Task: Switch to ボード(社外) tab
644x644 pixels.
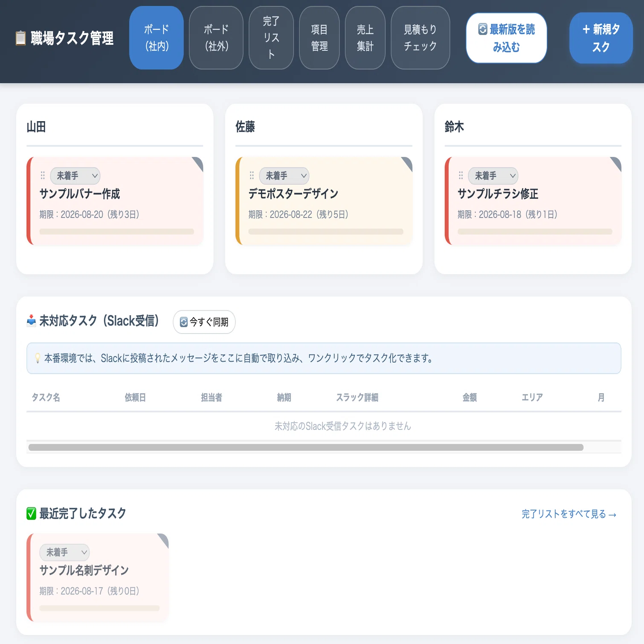Action: 216,38
